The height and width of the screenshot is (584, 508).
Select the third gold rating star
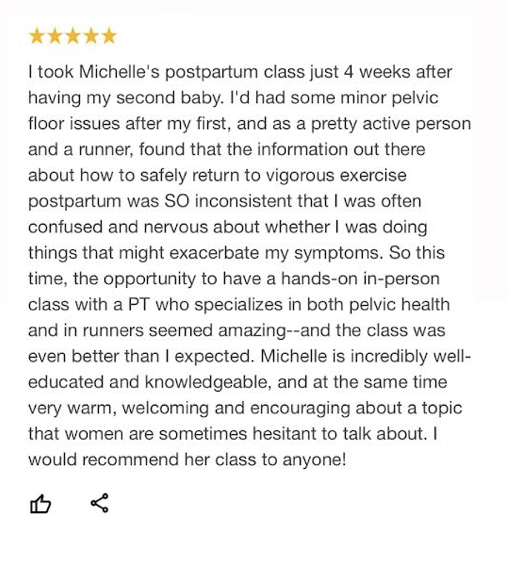pos(73,36)
